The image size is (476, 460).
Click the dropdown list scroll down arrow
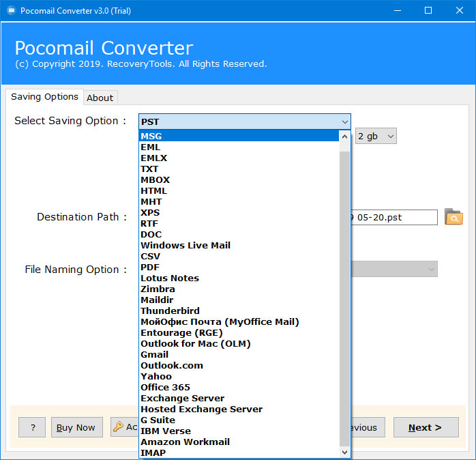click(344, 452)
